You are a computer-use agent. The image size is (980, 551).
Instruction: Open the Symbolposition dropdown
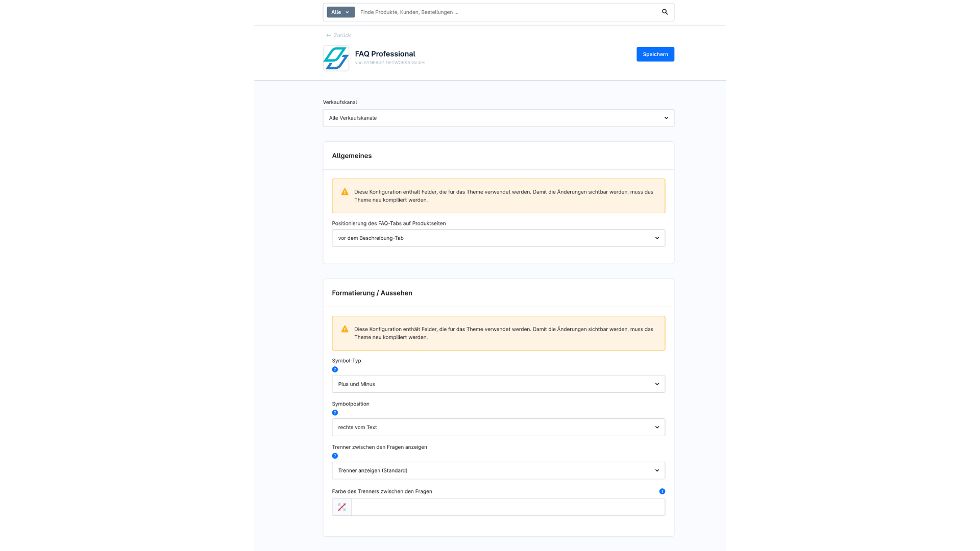pos(498,428)
